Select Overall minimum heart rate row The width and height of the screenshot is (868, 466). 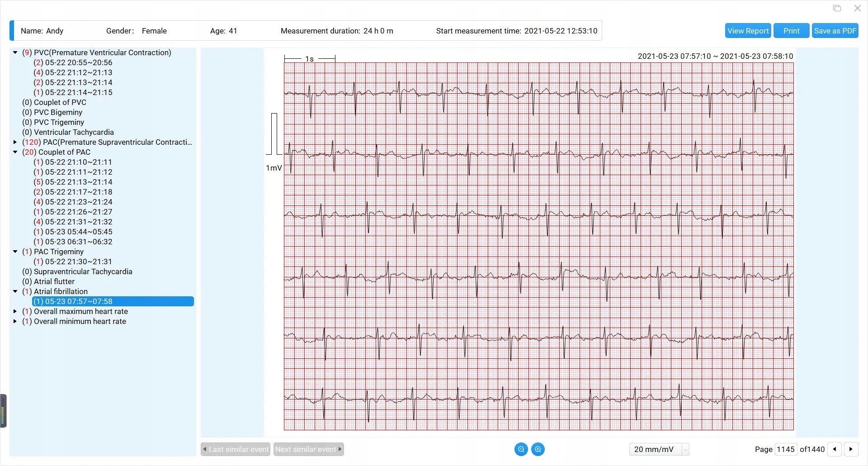[x=74, y=321]
